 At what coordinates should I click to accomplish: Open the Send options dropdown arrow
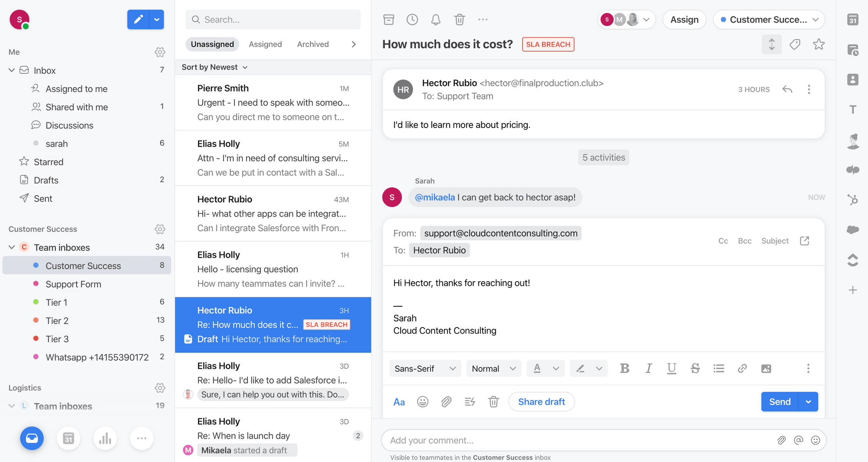808,402
